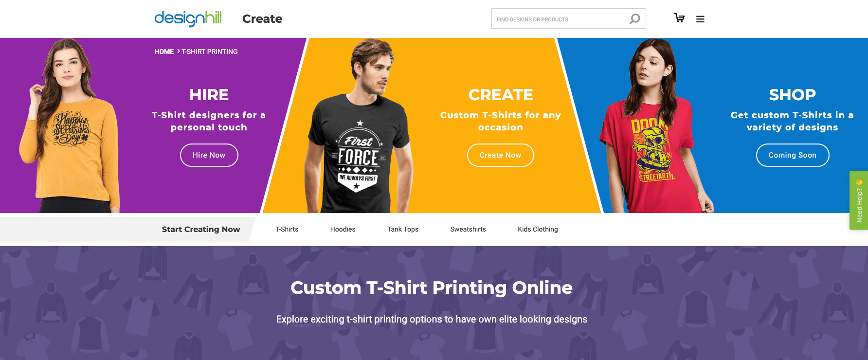Click the Create Now button
This screenshot has width=868, height=360.
pos(500,155)
